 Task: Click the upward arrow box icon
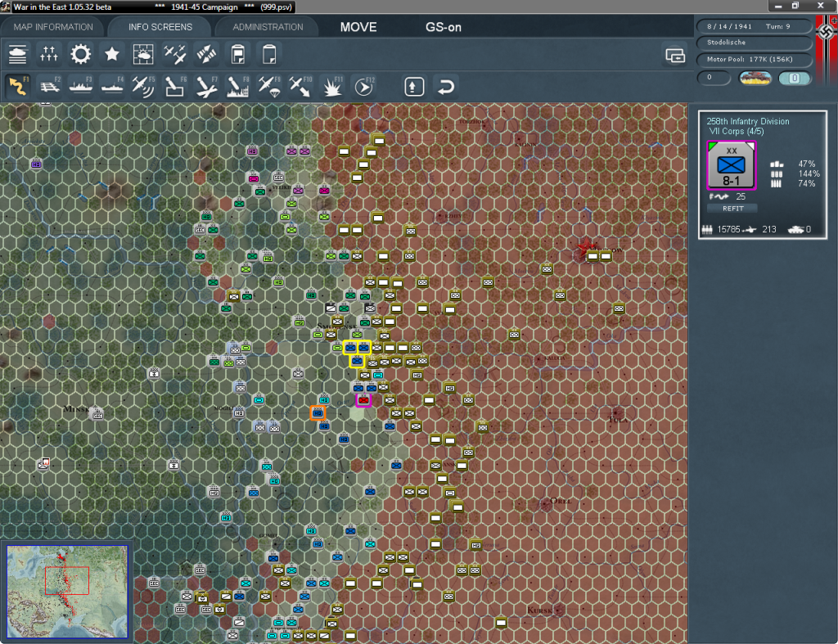(x=414, y=87)
